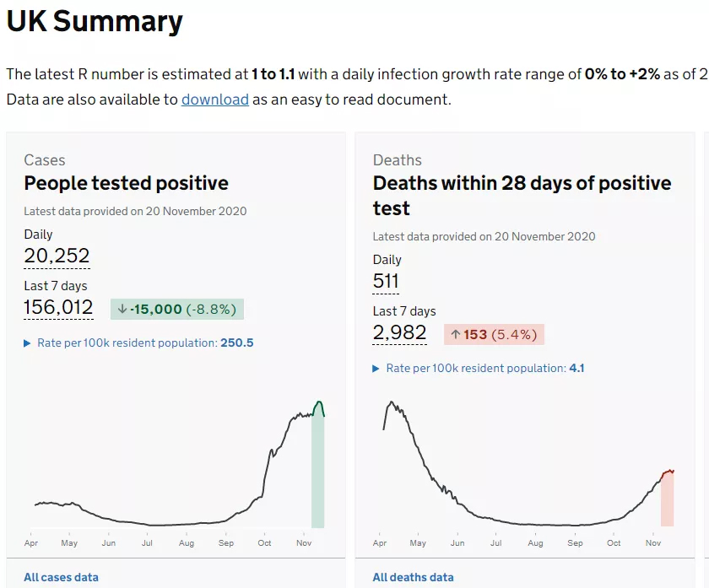Click the Oct axis label on the cases chart
The image size is (709, 588).
pyautogui.click(x=264, y=542)
